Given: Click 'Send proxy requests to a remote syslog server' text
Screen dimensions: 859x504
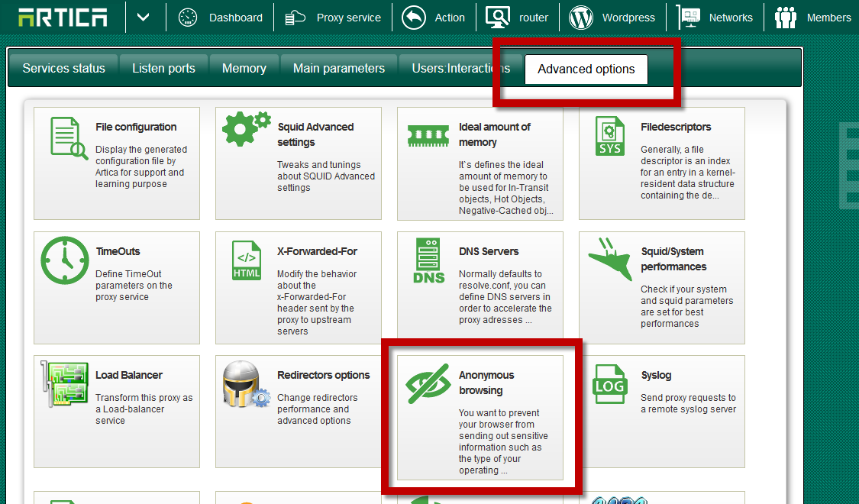Looking at the screenshot, I should [x=688, y=403].
